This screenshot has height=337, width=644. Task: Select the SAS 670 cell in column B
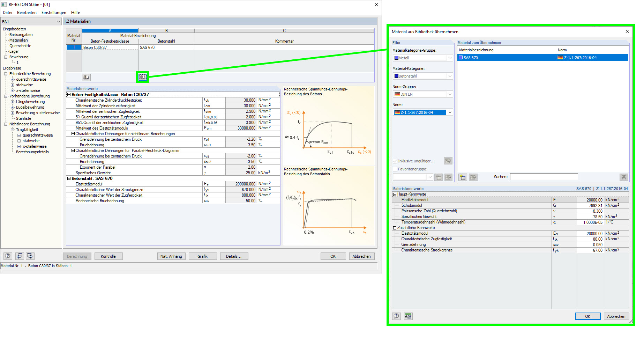click(166, 47)
